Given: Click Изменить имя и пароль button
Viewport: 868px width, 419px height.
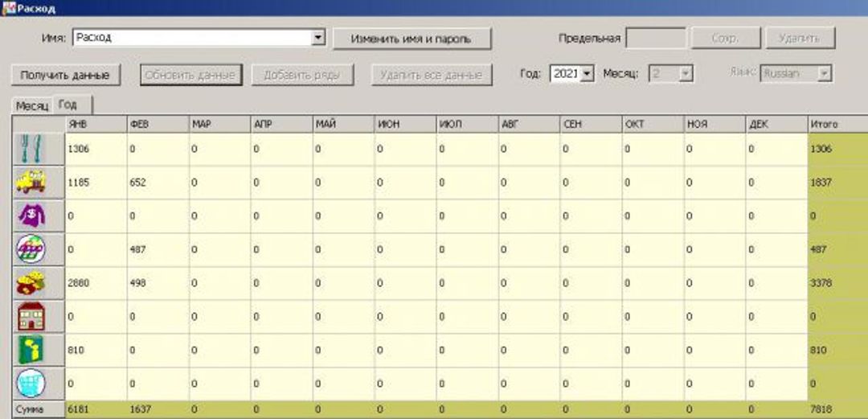Looking at the screenshot, I should (x=411, y=39).
